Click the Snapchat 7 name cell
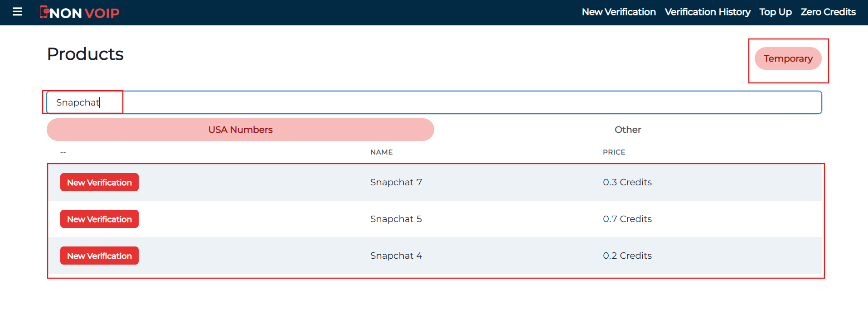This screenshot has height=309, width=868. 396,182
